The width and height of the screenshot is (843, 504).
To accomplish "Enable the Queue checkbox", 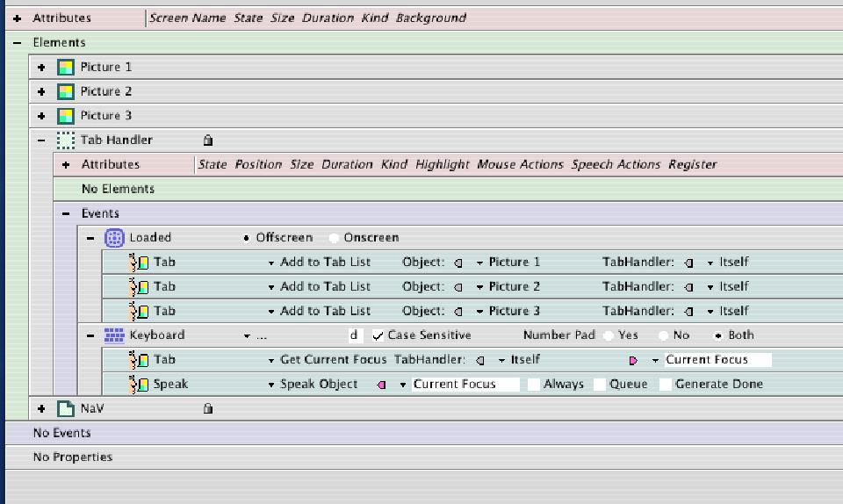I will (600, 385).
